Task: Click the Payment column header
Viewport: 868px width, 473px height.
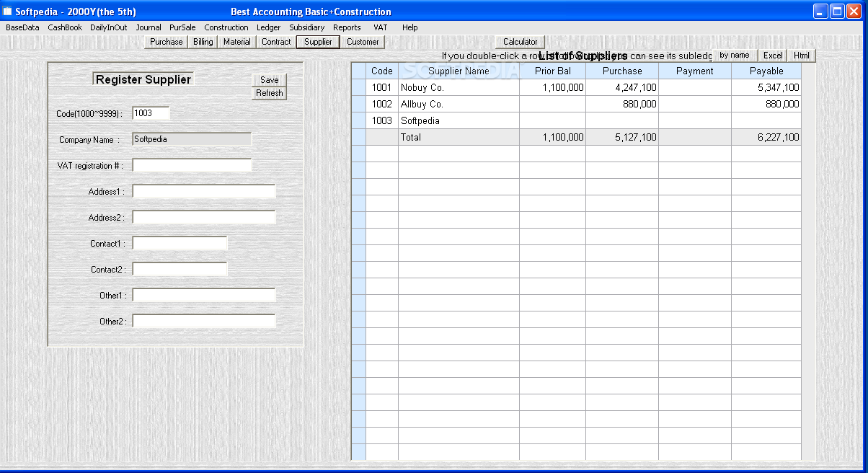Action: click(695, 71)
